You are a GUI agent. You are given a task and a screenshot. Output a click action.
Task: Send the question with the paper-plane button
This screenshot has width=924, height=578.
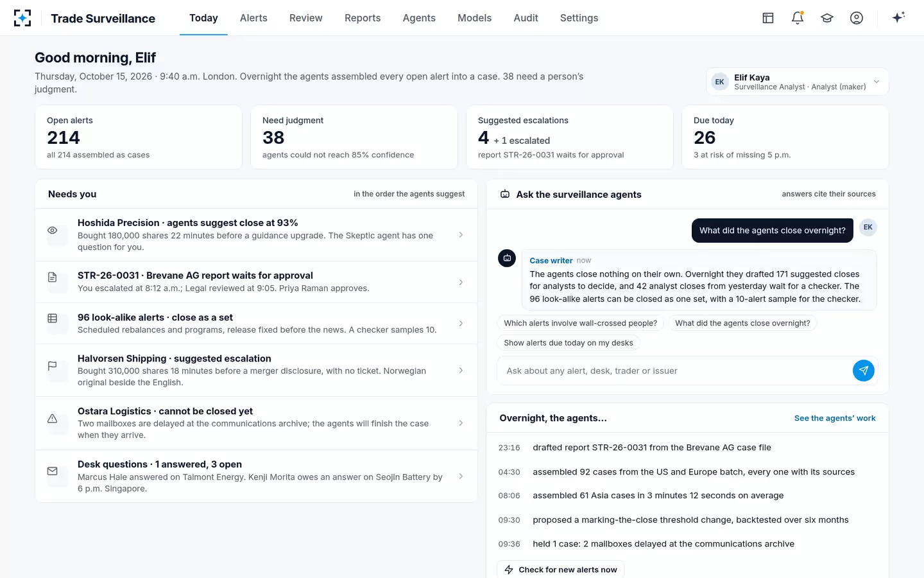[864, 371]
